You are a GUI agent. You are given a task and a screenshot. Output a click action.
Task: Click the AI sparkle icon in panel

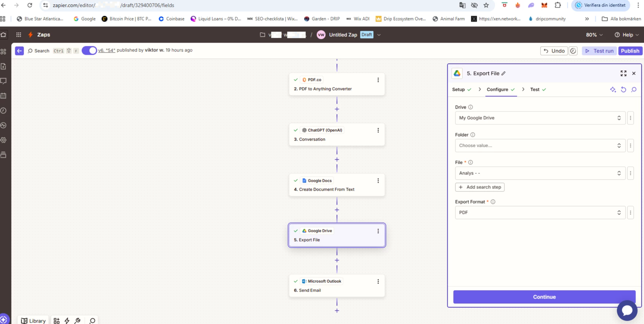613,89
